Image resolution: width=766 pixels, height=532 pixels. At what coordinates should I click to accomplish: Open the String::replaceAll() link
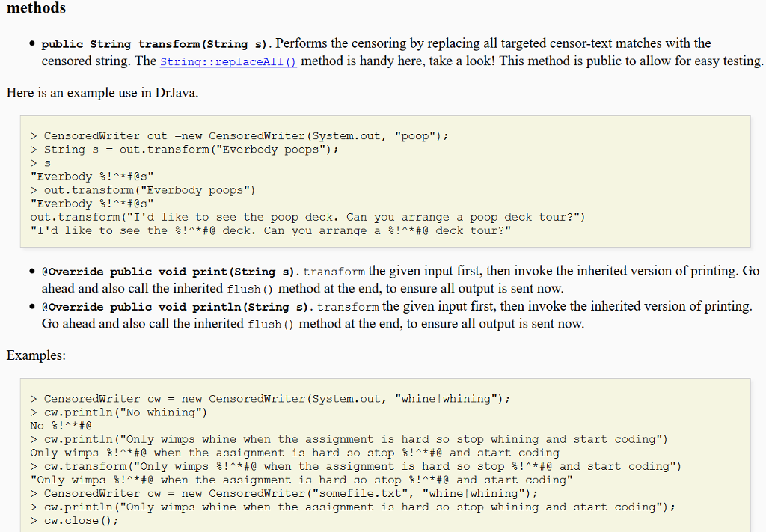click(x=228, y=62)
